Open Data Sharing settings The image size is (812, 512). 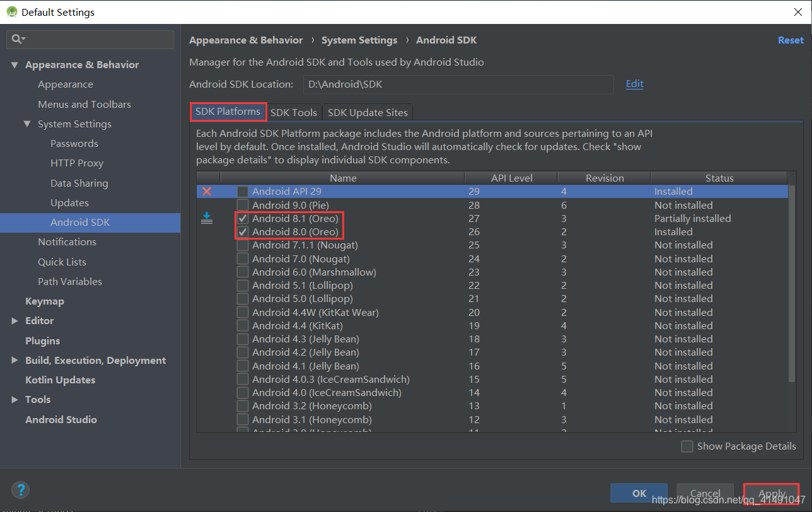pos(79,183)
